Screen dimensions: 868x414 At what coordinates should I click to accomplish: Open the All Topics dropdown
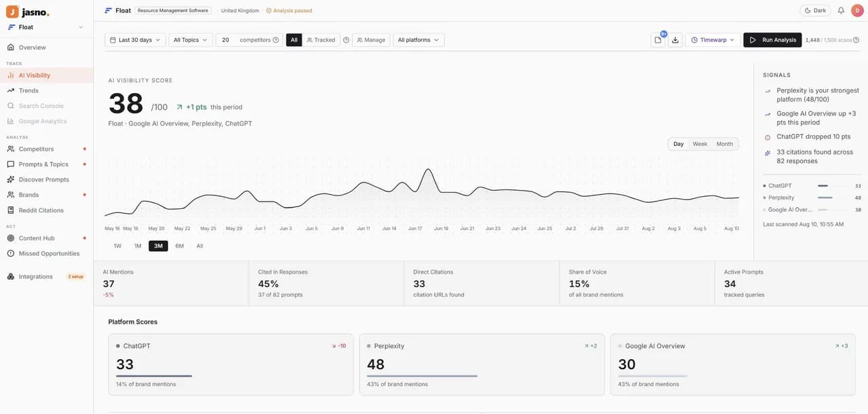click(191, 40)
